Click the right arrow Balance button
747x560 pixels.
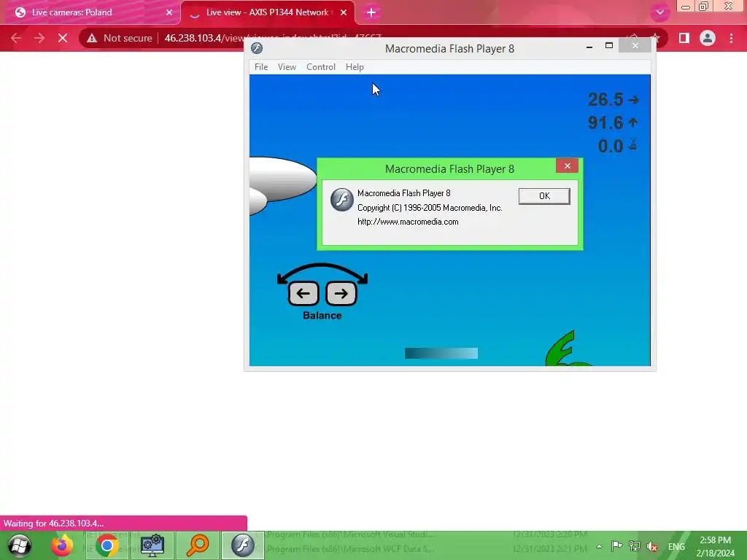click(x=341, y=293)
